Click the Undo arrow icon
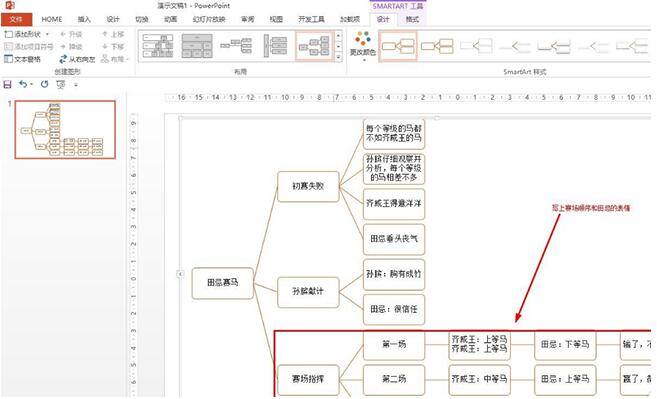This screenshot has width=657, height=399. click(23, 85)
